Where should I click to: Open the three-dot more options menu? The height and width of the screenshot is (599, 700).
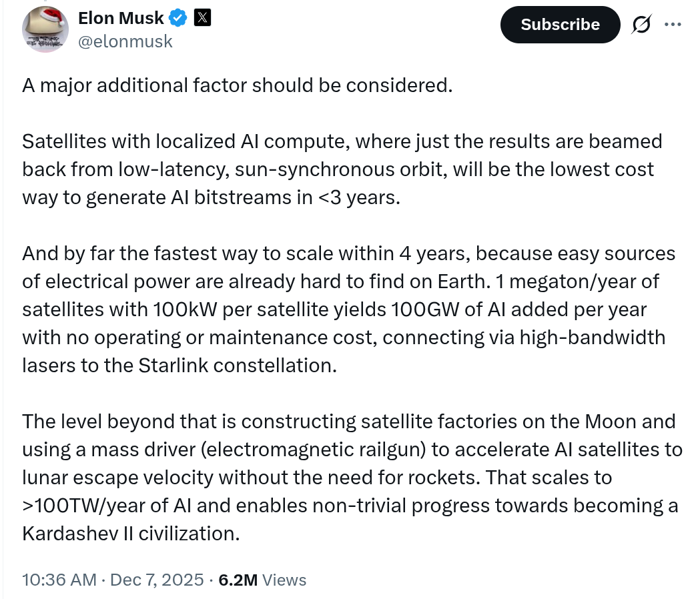point(673,25)
